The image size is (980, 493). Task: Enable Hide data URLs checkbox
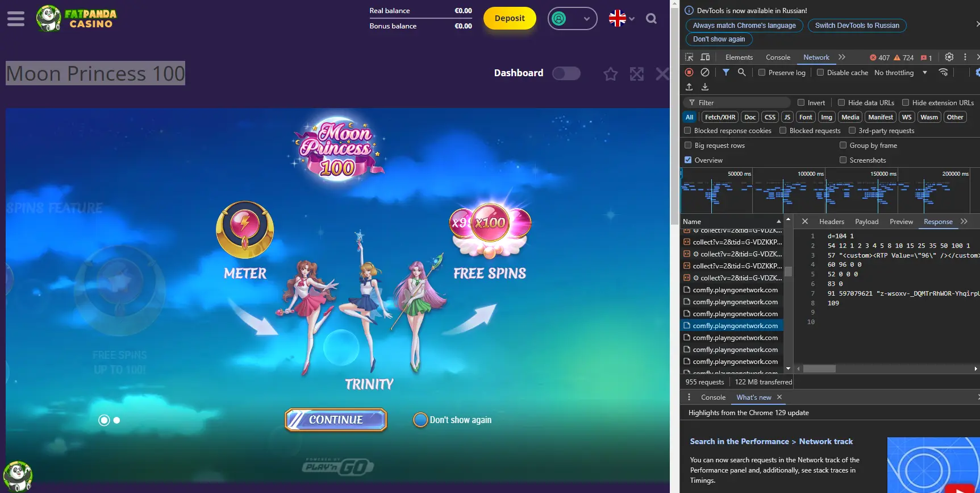[841, 102]
